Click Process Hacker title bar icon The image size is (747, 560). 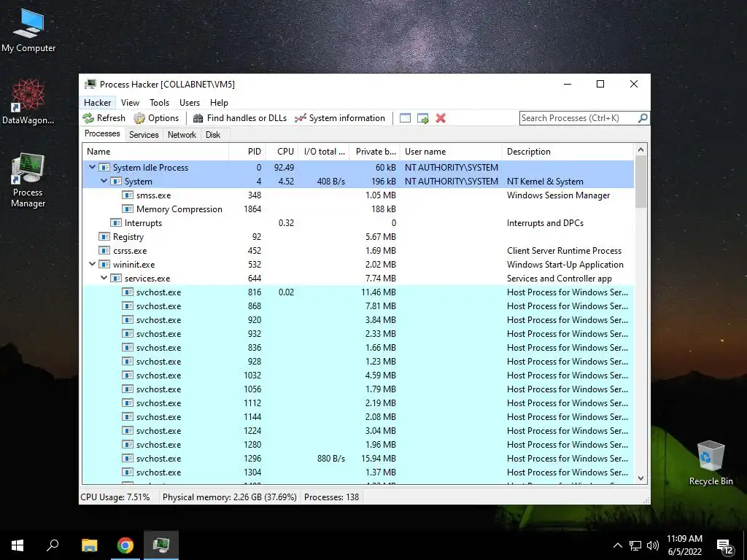click(90, 85)
